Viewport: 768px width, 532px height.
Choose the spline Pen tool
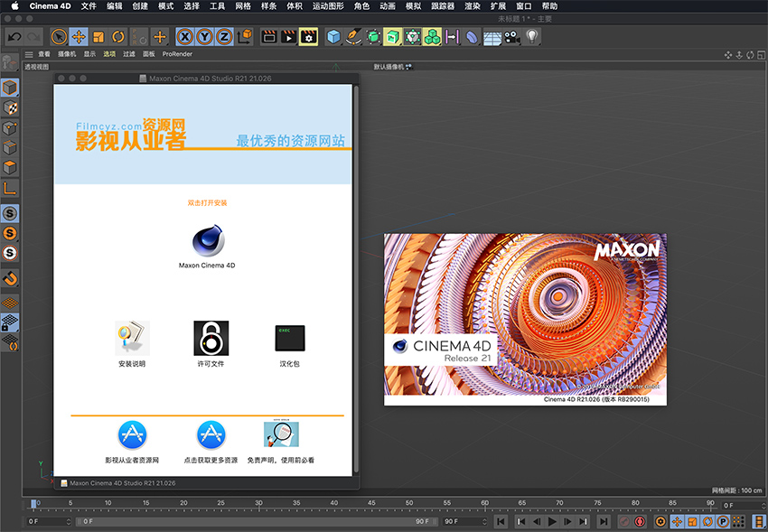coord(353,37)
